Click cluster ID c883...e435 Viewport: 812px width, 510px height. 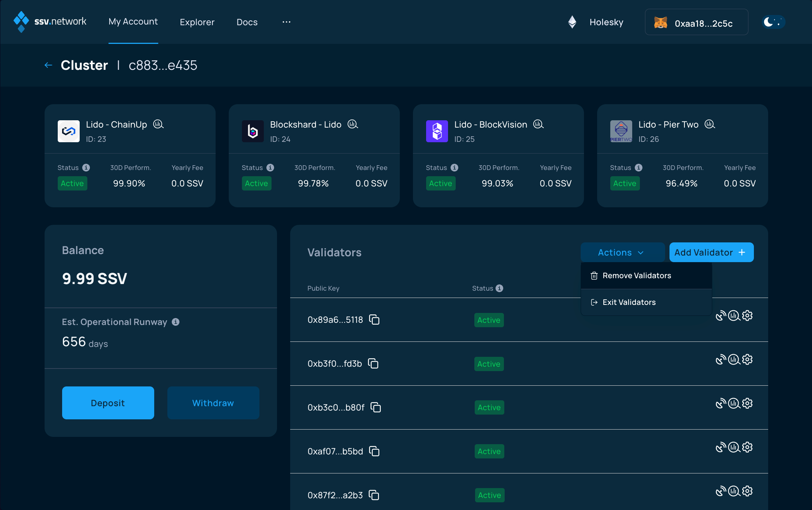[x=163, y=65]
